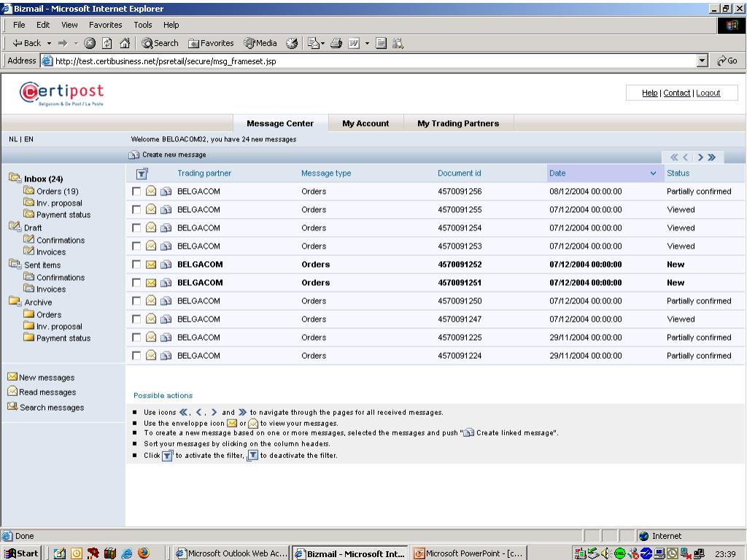
Task: Click the Back arrow in IE toolbar
Action: 27,43
